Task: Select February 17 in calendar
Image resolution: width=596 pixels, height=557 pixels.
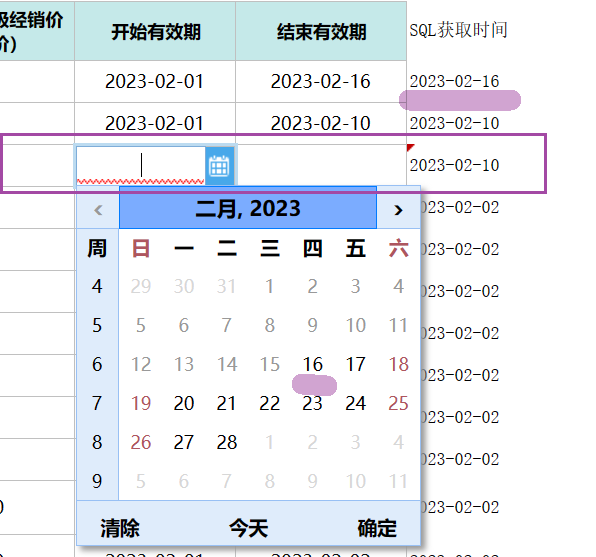Action: click(355, 364)
